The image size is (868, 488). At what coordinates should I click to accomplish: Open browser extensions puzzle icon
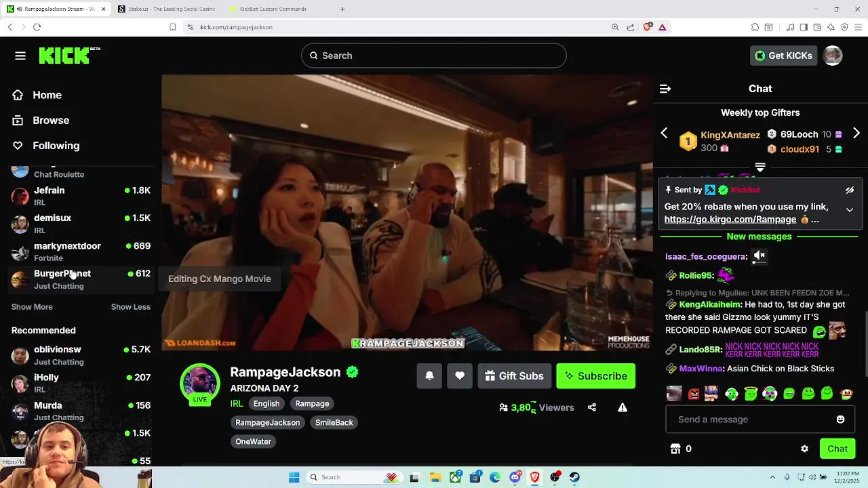pyautogui.click(x=755, y=27)
